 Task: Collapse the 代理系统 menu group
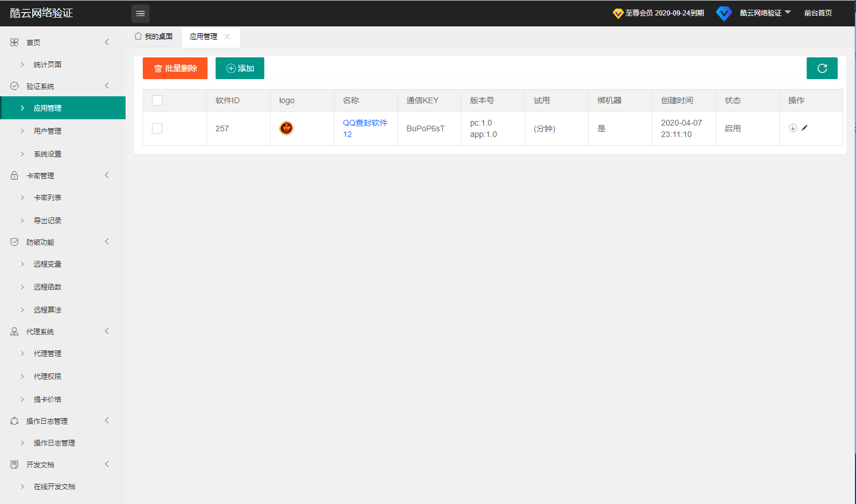coord(107,331)
